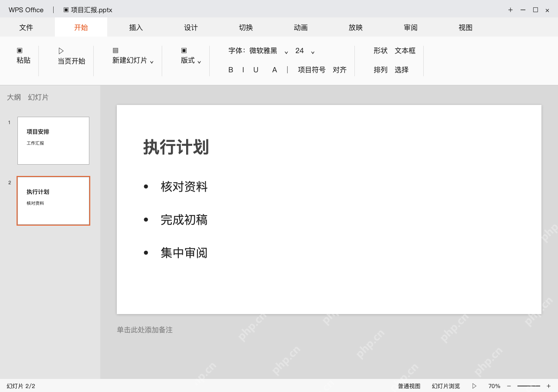Switch to the Slides (幻灯片) pane
Screen dimensions: 558x392
[38, 97]
